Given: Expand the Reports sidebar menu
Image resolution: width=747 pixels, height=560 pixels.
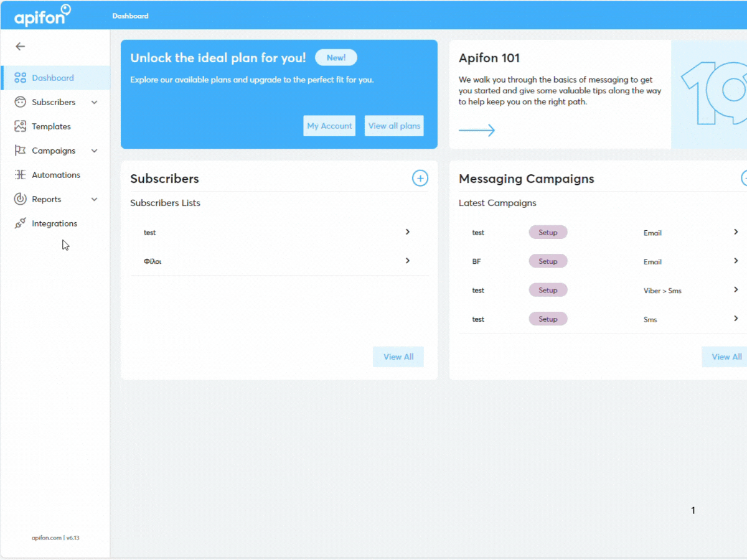Looking at the screenshot, I should tap(95, 198).
